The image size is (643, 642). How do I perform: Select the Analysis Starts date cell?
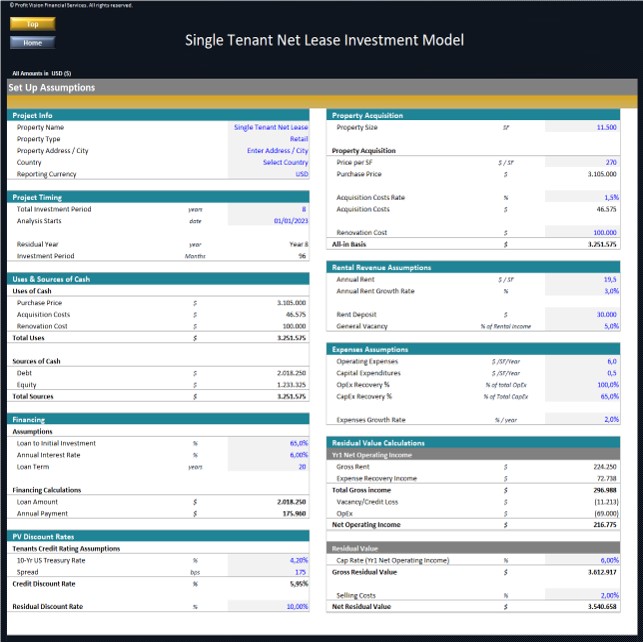[x=268, y=221]
